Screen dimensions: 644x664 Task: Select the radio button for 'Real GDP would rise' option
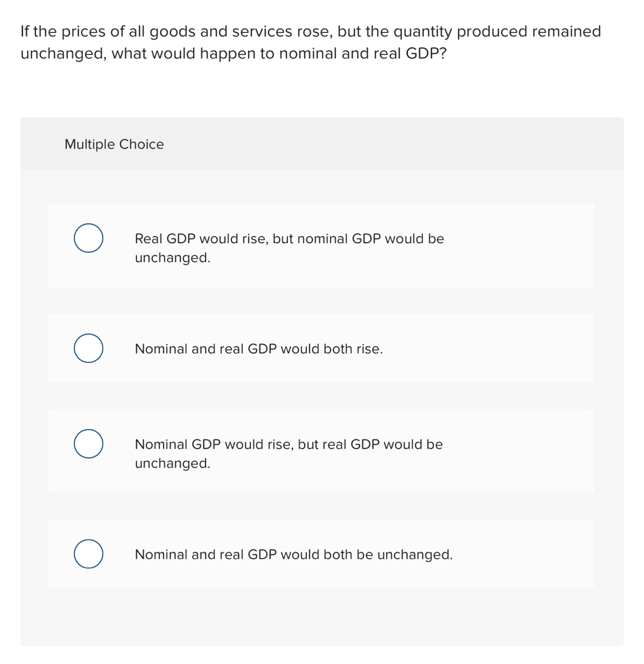88,238
